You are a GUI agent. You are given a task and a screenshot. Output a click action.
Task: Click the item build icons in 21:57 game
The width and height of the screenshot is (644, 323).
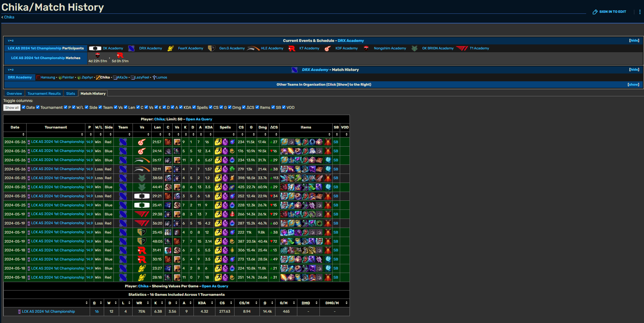click(306, 142)
